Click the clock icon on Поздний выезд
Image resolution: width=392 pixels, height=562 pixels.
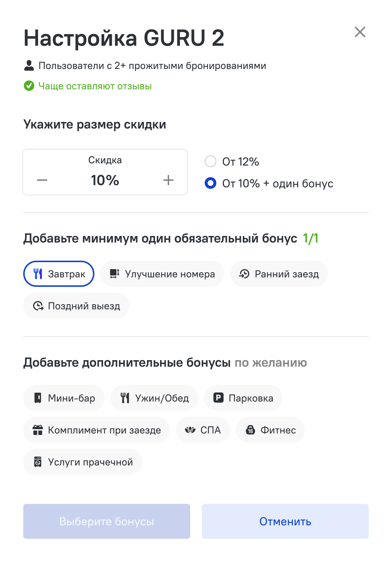[x=38, y=306]
